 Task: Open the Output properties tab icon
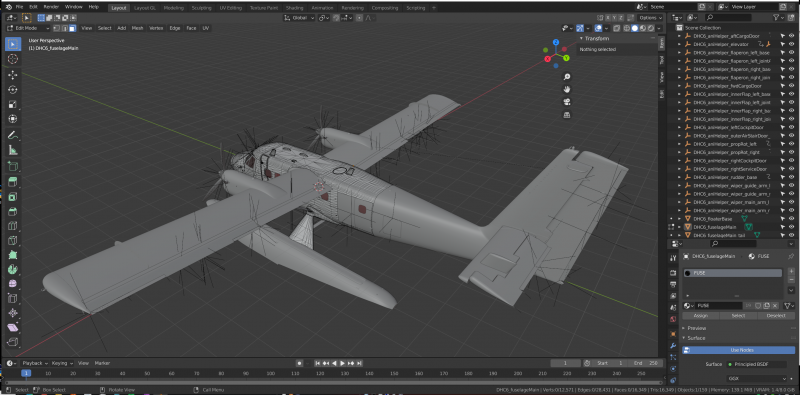click(x=673, y=284)
